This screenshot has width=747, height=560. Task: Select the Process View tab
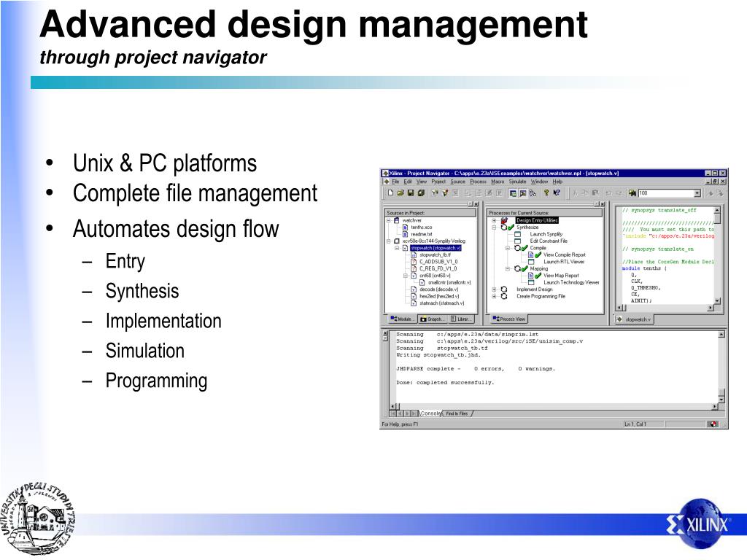click(509, 319)
